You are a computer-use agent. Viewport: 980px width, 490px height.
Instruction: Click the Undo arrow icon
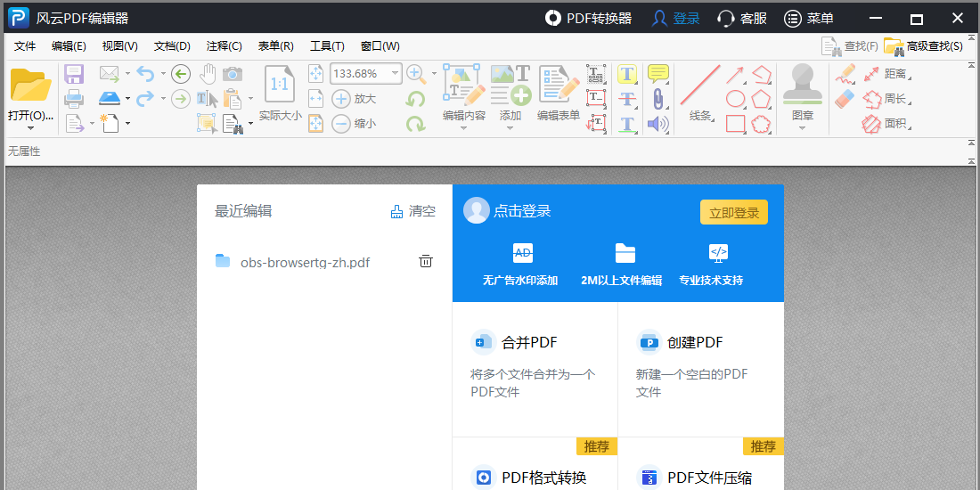(145, 74)
